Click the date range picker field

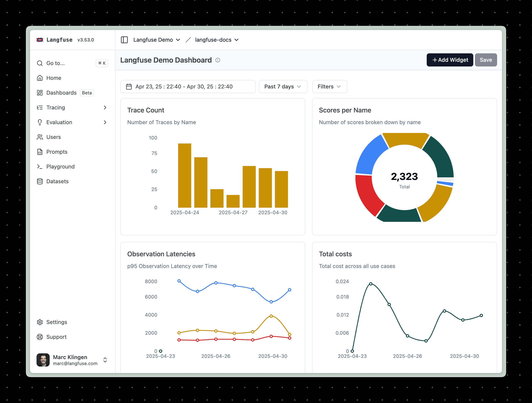click(188, 87)
